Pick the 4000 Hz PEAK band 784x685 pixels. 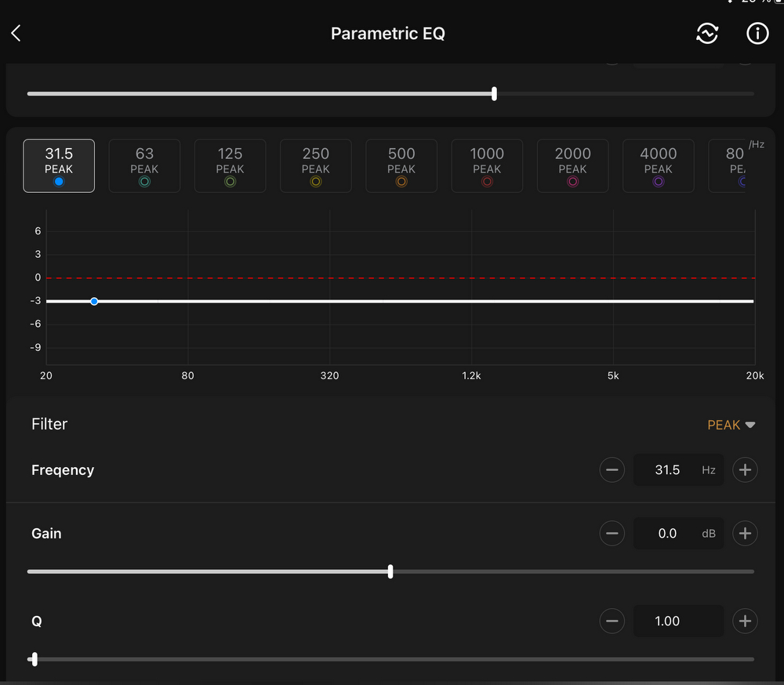658,166
